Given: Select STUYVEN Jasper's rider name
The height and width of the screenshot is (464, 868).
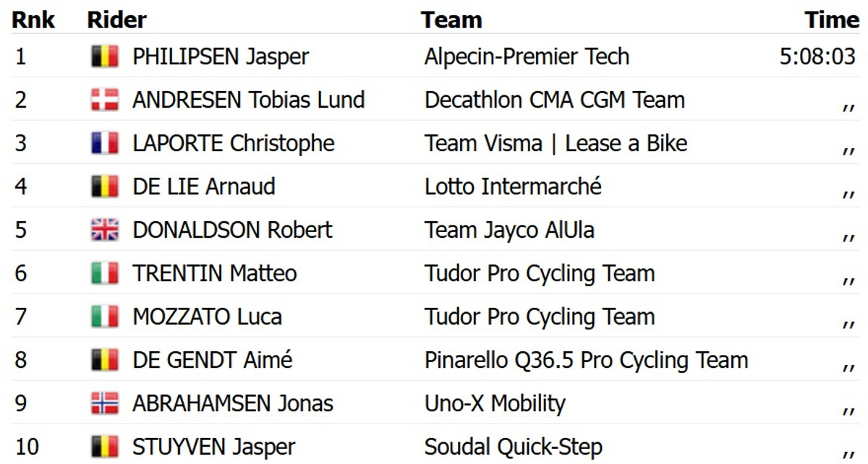Looking at the screenshot, I should (213, 447).
